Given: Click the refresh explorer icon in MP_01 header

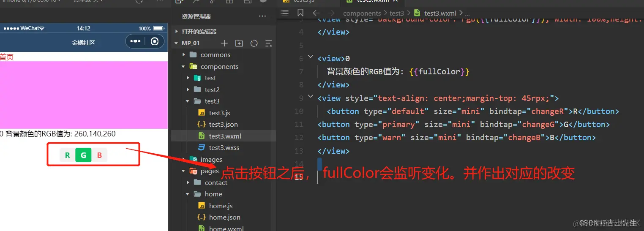Looking at the screenshot, I should pyautogui.click(x=254, y=43).
